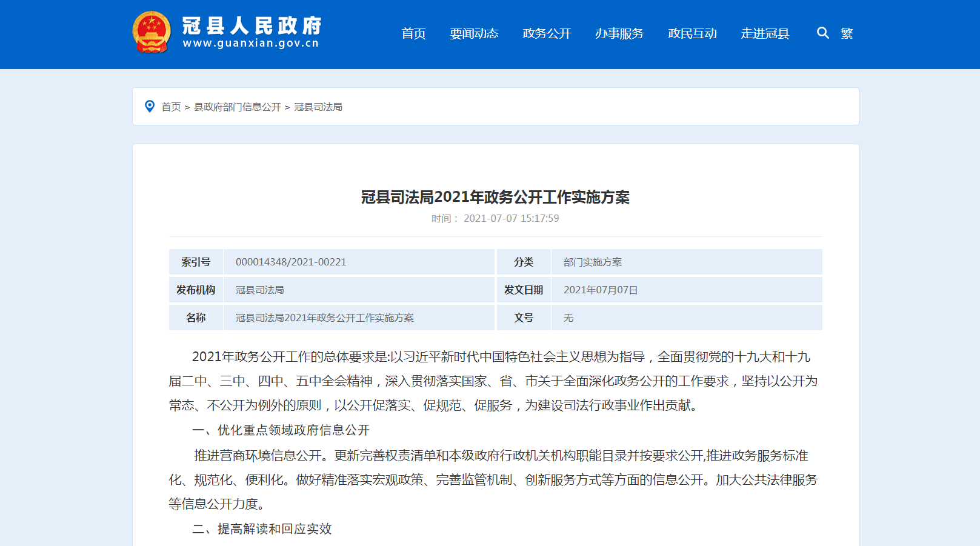
Task: Click the 部门实施方案 category value
Action: tap(593, 262)
